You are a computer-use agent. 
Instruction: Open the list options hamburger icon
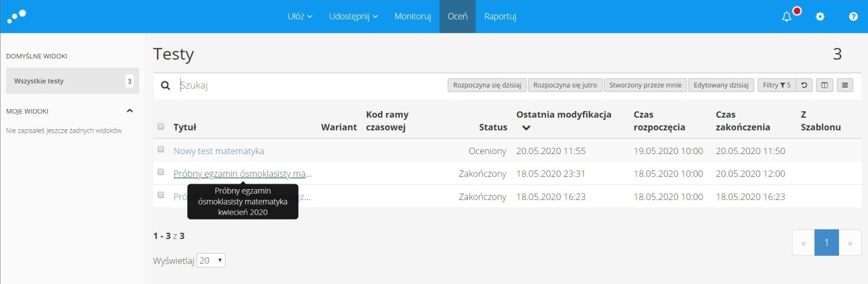coord(846,85)
